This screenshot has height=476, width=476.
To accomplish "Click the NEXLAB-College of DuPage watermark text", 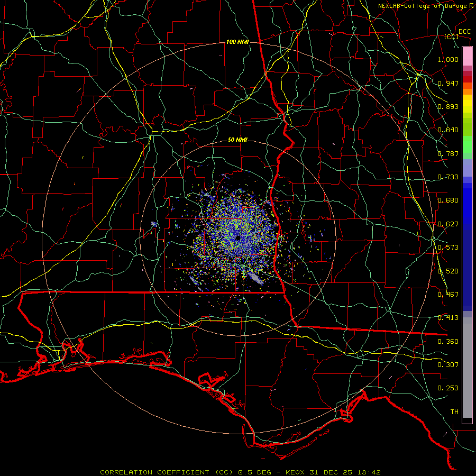I will coord(426,6).
